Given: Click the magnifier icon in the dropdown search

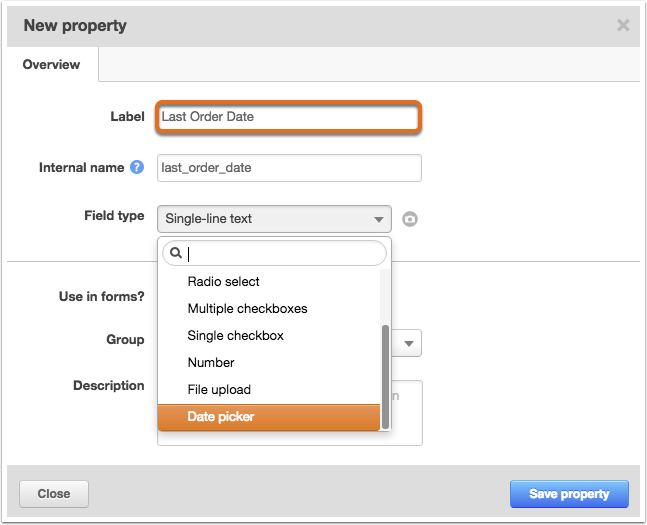Looking at the screenshot, I should [x=177, y=254].
